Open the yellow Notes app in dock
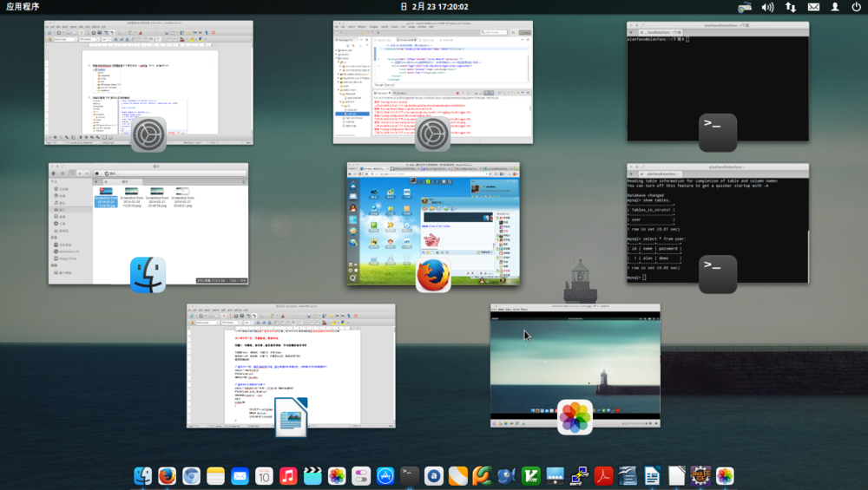This screenshot has width=868, height=490. pyautogui.click(x=216, y=476)
